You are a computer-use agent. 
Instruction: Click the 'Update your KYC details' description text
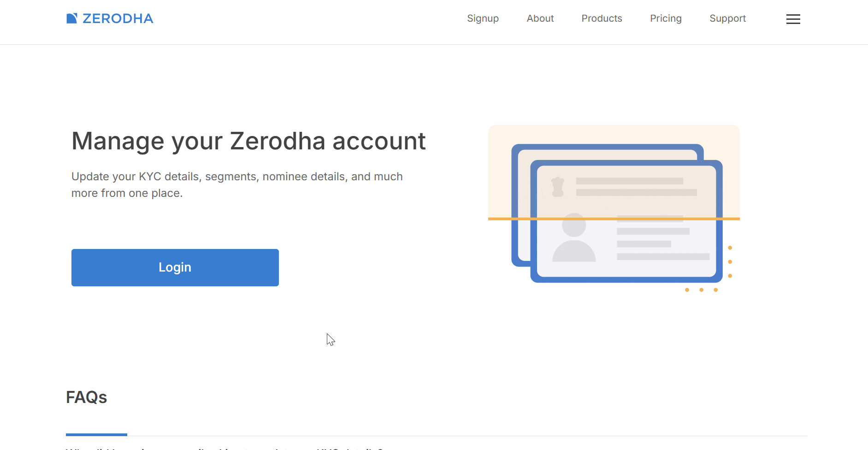tap(237, 184)
